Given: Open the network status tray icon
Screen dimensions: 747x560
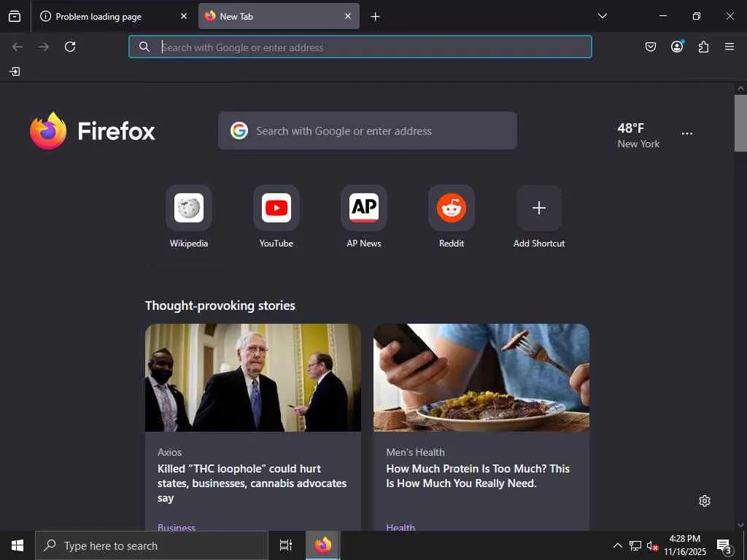Looking at the screenshot, I should (x=635, y=545).
